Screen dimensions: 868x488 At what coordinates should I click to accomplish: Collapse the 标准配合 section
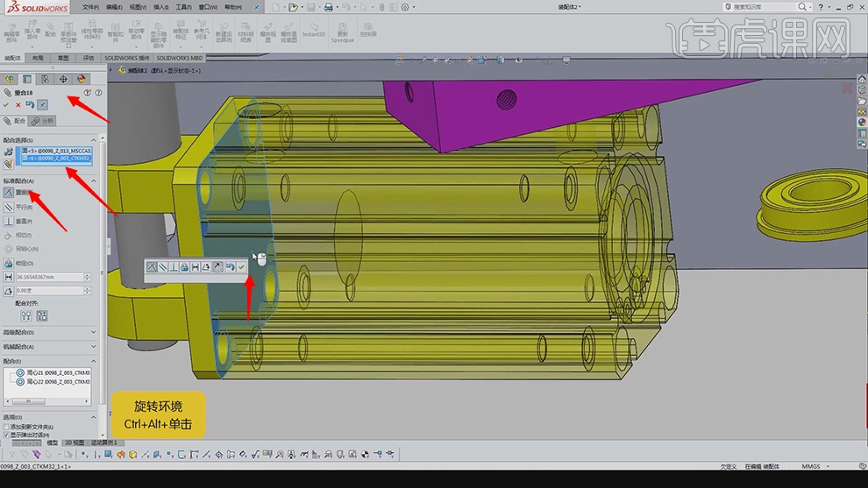pyautogui.click(x=94, y=180)
